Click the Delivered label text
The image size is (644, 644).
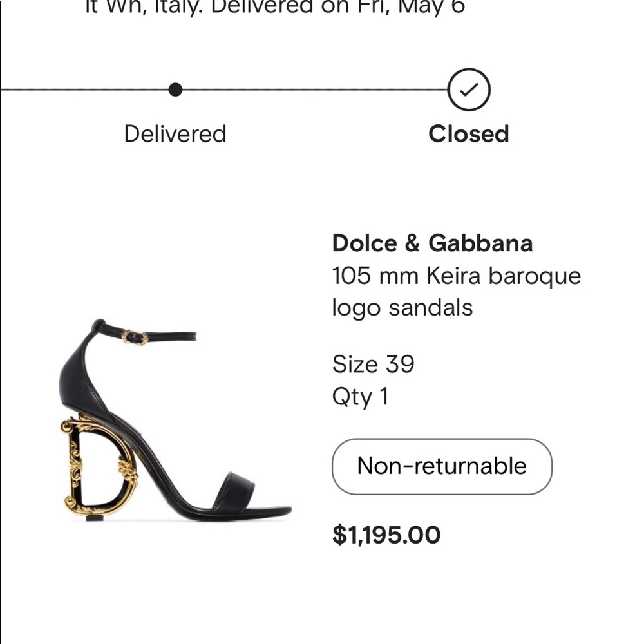point(175,134)
